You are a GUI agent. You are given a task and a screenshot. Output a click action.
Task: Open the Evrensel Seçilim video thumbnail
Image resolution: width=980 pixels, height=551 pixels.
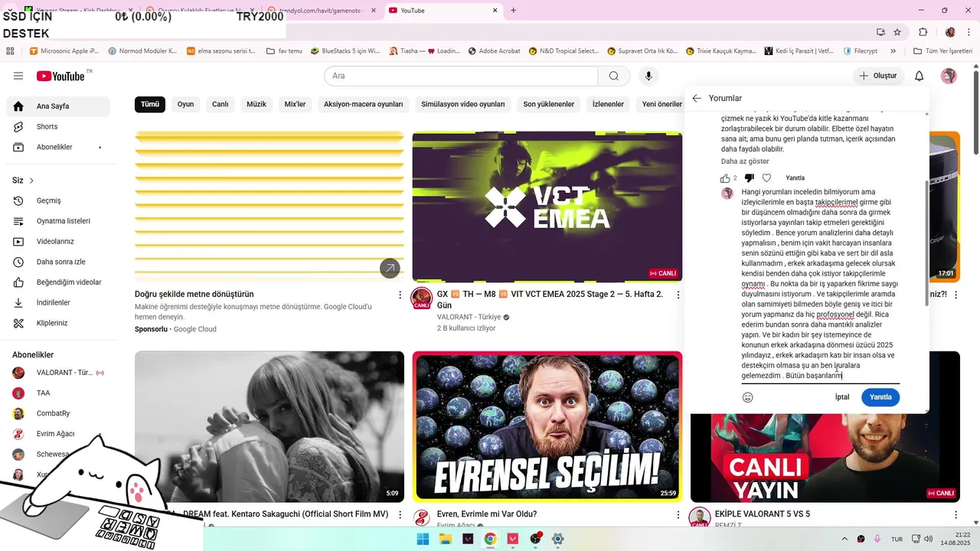click(x=547, y=426)
